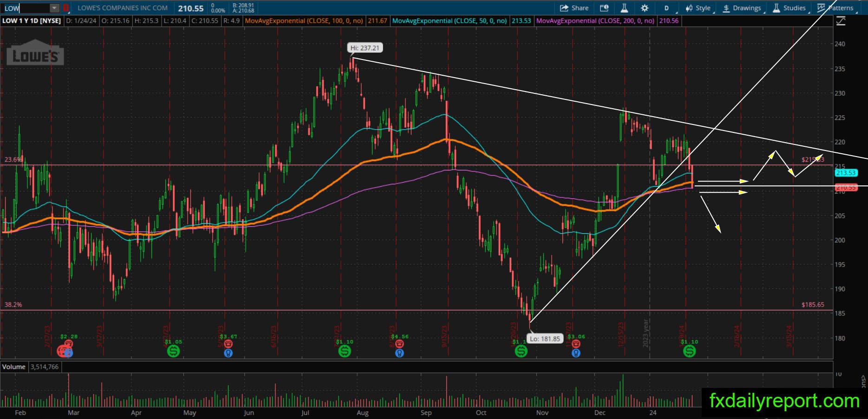Viewport: 868px width, 419px height.
Task: Click the EMA 100 value 211.67
Action: [377, 21]
